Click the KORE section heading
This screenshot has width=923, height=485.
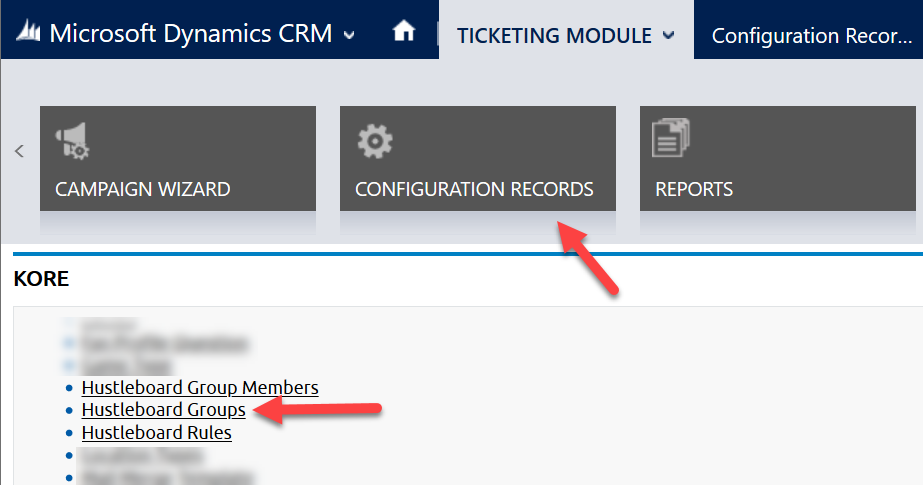[x=41, y=278]
